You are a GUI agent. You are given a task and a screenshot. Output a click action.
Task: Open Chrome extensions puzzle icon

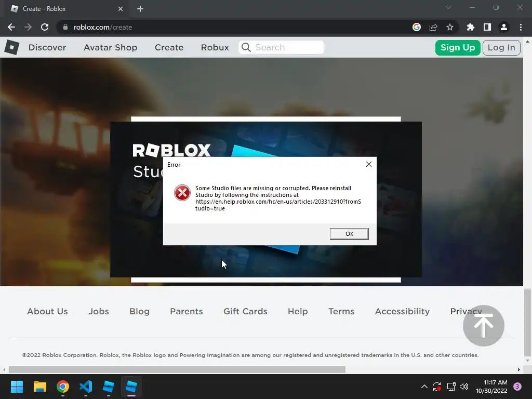(x=470, y=27)
